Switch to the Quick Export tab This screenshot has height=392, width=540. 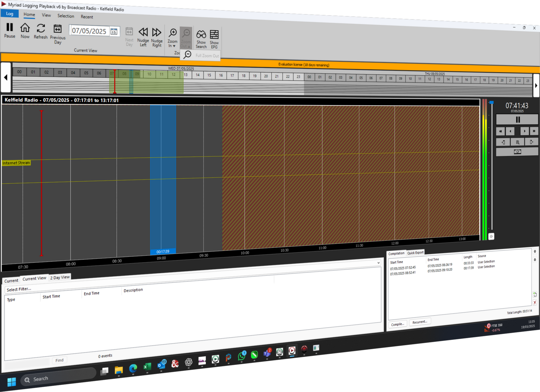(x=415, y=252)
